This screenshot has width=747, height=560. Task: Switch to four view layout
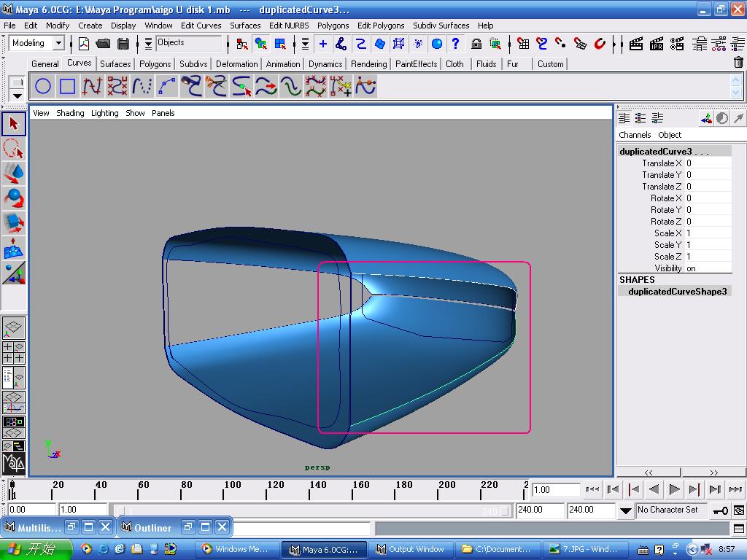[x=14, y=353]
